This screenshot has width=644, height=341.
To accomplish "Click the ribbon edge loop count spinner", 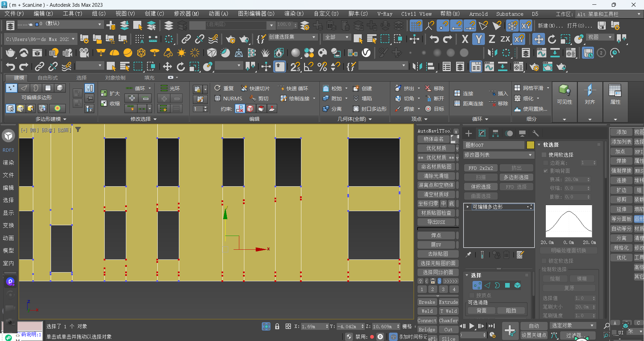I will point(201,109).
